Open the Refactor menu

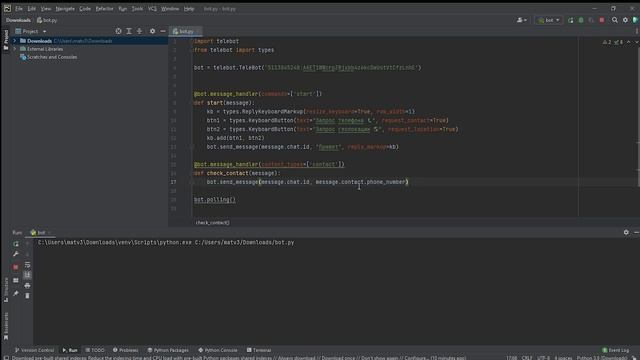click(104, 9)
